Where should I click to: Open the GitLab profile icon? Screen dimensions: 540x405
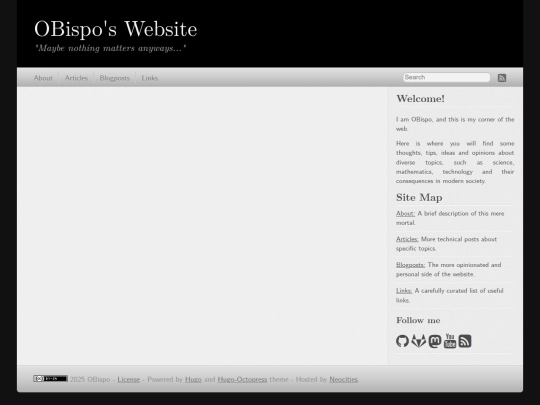tap(418, 341)
